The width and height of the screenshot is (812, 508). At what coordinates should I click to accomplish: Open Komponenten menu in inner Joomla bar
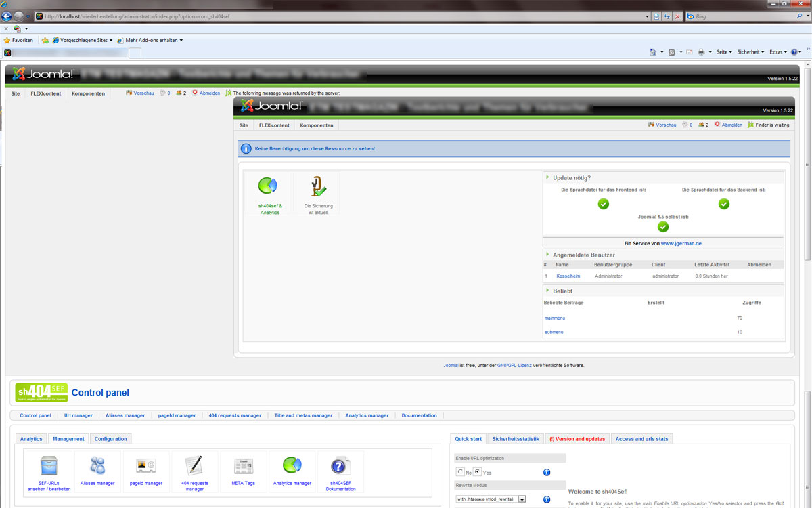pyautogui.click(x=317, y=125)
